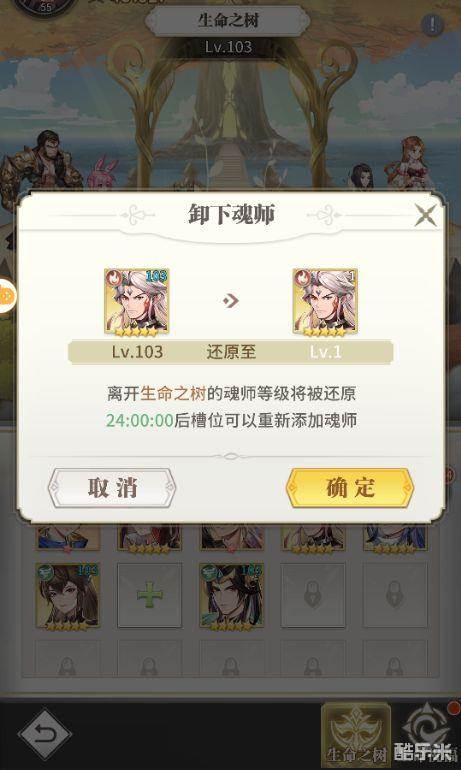Screen dimensions: 461x770
Task: Click the 确定 confirm button
Action: (x=350, y=488)
